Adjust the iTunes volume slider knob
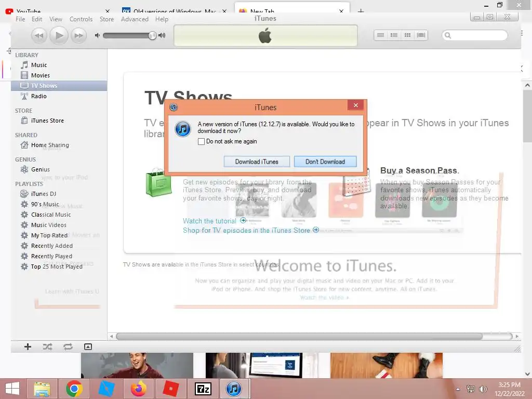The width and height of the screenshot is (532, 399). [x=152, y=35]
